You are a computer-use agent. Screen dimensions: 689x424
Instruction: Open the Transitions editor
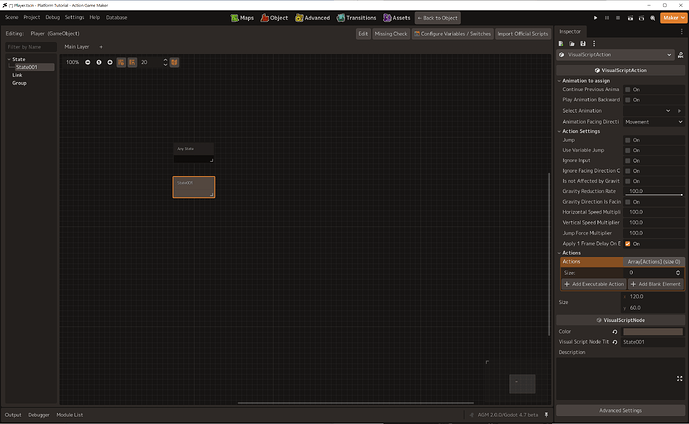tap(356, 18)
